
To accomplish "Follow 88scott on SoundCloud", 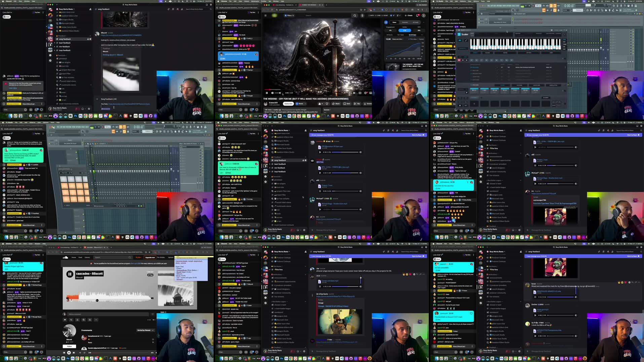I will (70, 346).
